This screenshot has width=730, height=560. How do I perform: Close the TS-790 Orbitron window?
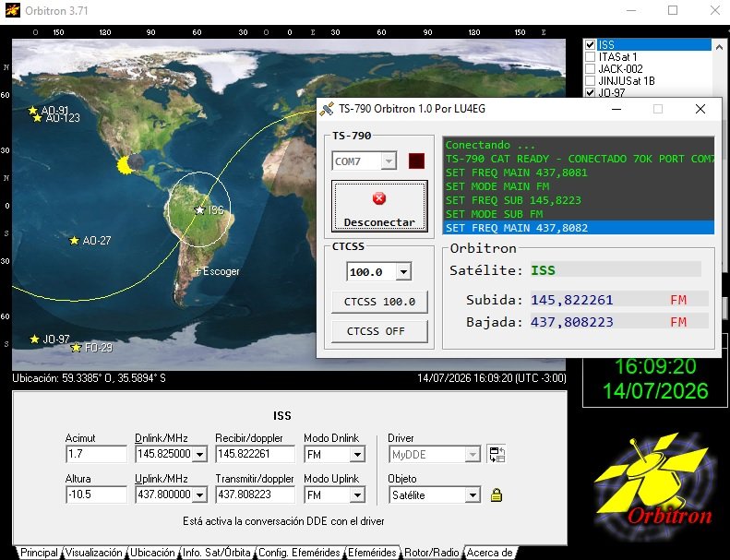[x=700, y=109]
